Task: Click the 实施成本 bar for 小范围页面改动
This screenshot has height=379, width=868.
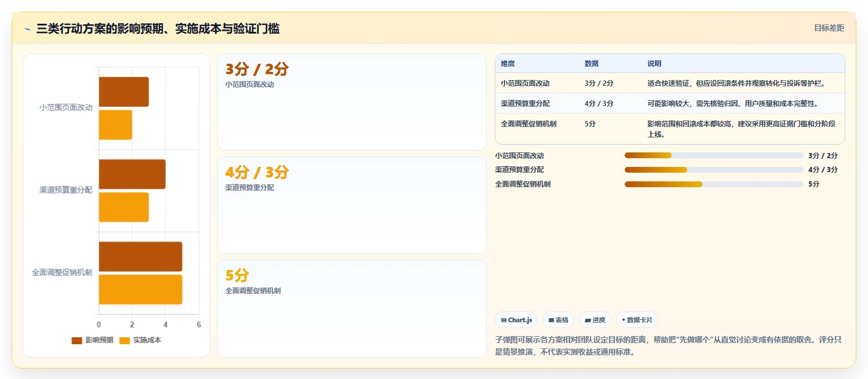Action: coord(115,125)
